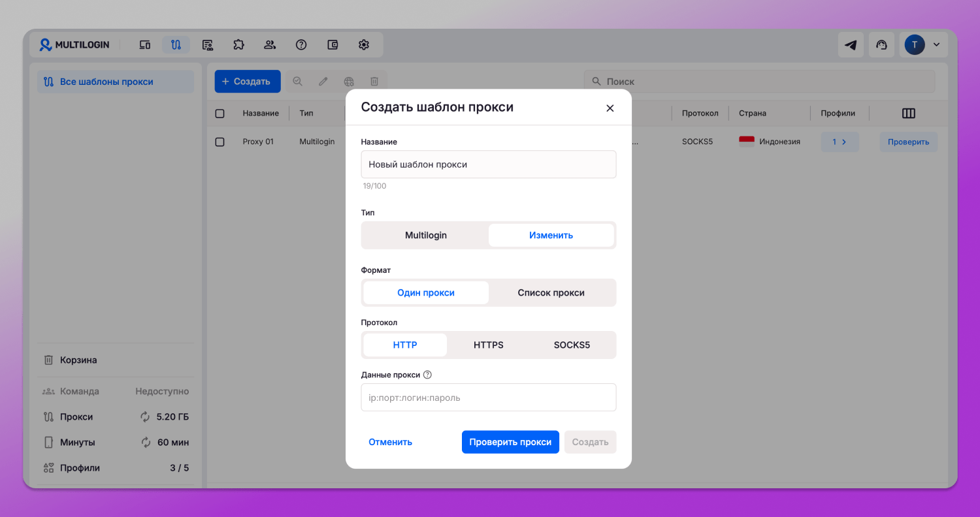Click the help icon beside Данные прокси

[x=428, y=375]
